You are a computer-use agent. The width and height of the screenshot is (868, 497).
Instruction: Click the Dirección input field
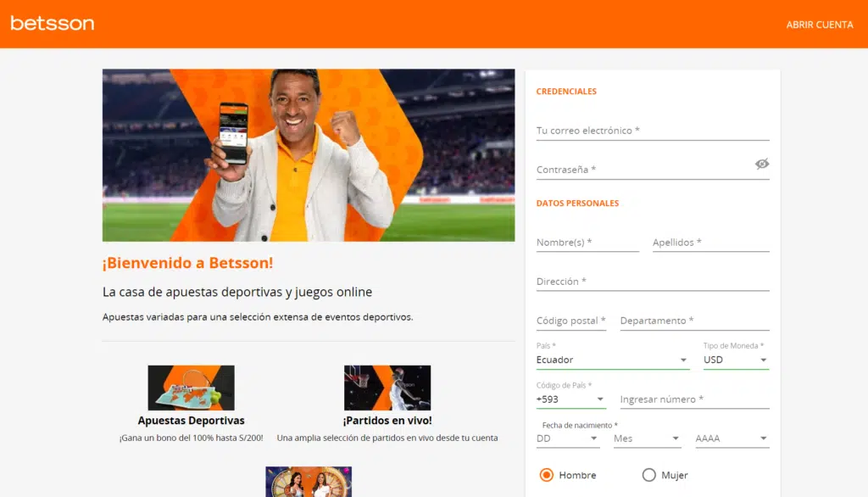pos(652,281)
